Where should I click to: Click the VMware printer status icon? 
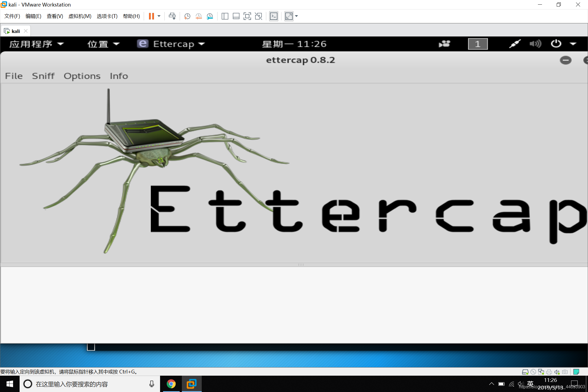549,372
